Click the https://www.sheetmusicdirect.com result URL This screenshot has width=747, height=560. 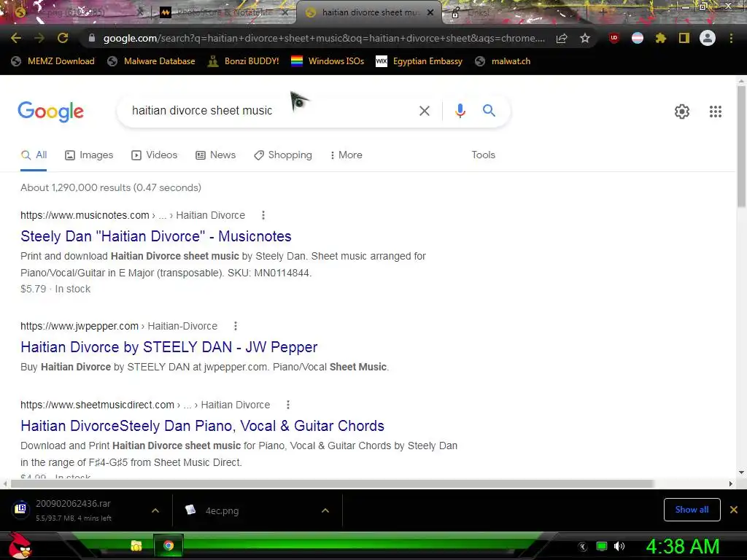click(x=97, y=405)
